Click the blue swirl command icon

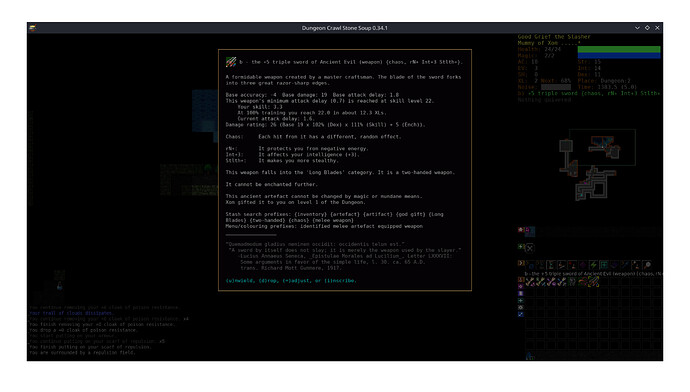[531, 265]
